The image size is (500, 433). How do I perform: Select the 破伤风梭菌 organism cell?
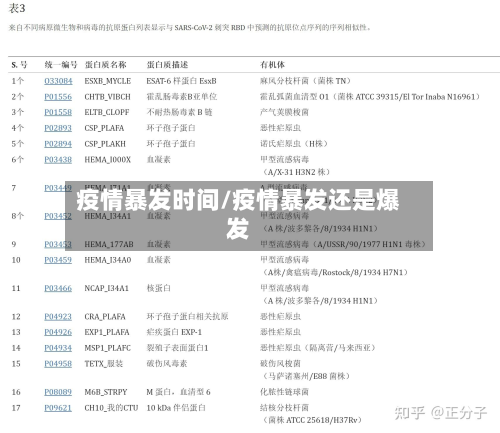coord(280,363)
